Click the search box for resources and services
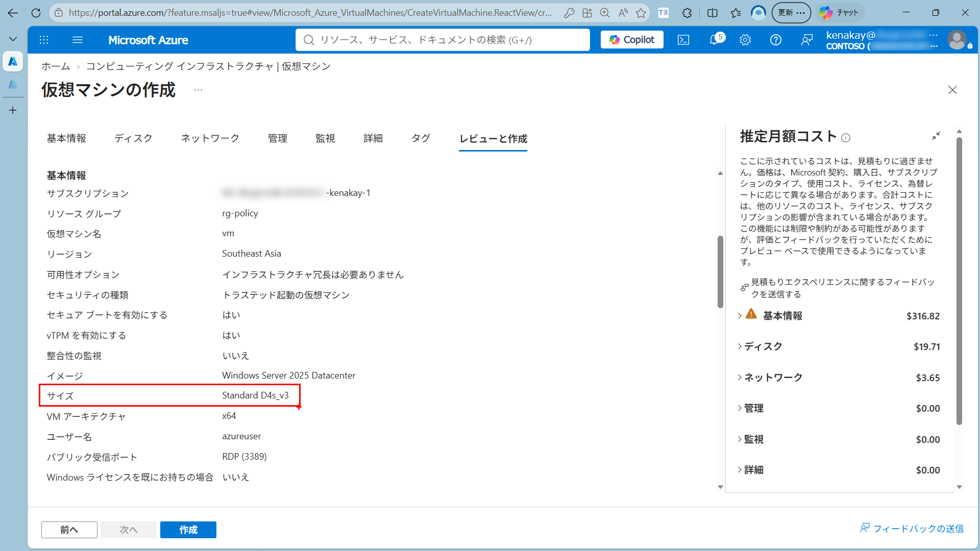Image resolution: width=980 pixels, height=551 pixels. click(x=443, y=40)
